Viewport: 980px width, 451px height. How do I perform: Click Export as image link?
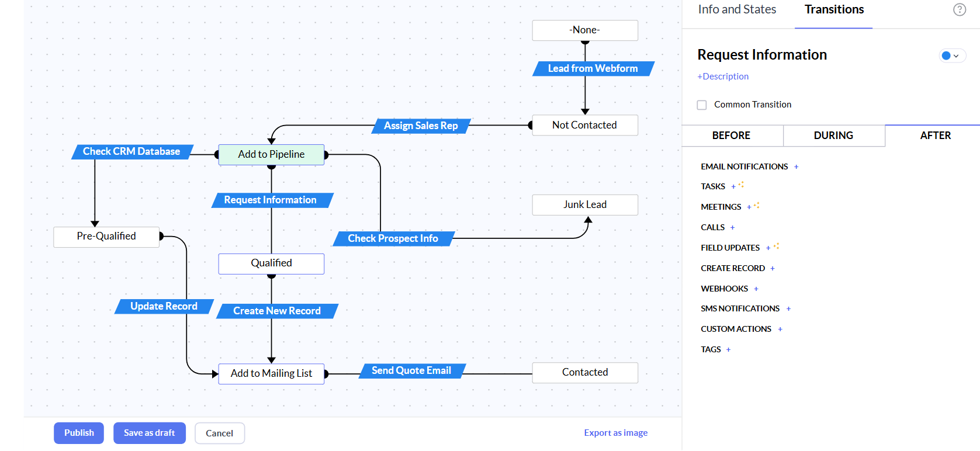coord(616,433)
